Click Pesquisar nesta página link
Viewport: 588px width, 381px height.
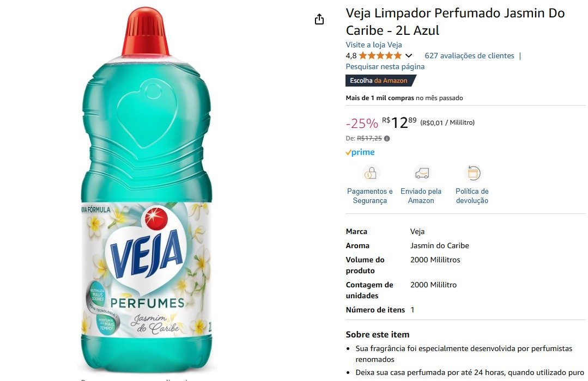coord(385,66)
